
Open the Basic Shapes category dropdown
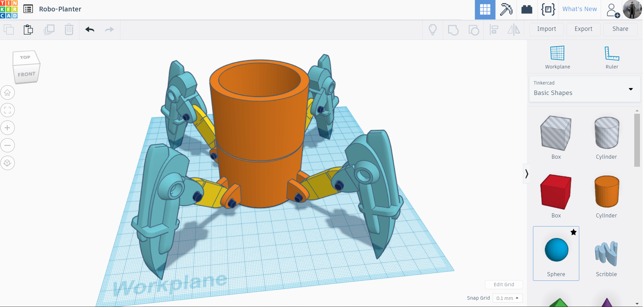point(585,89)
